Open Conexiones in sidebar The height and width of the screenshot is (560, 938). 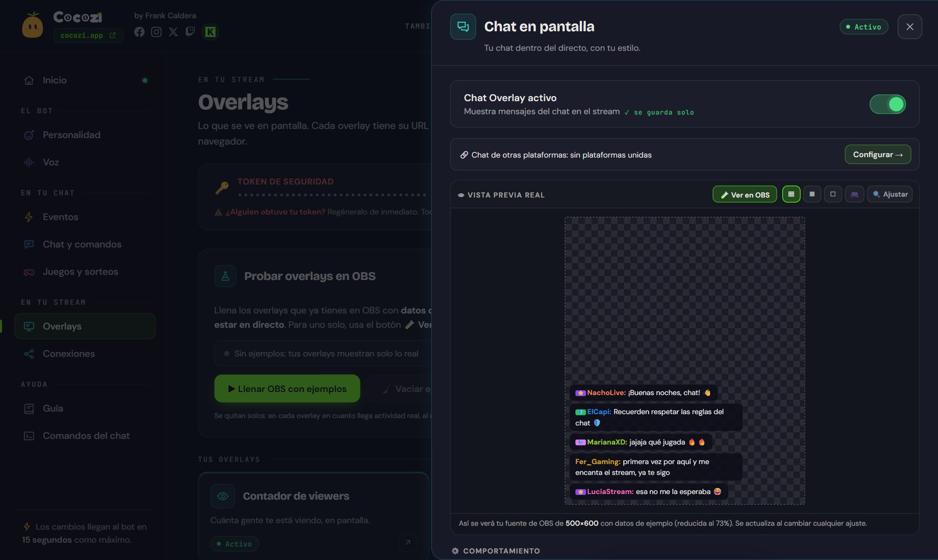[85, 354]
